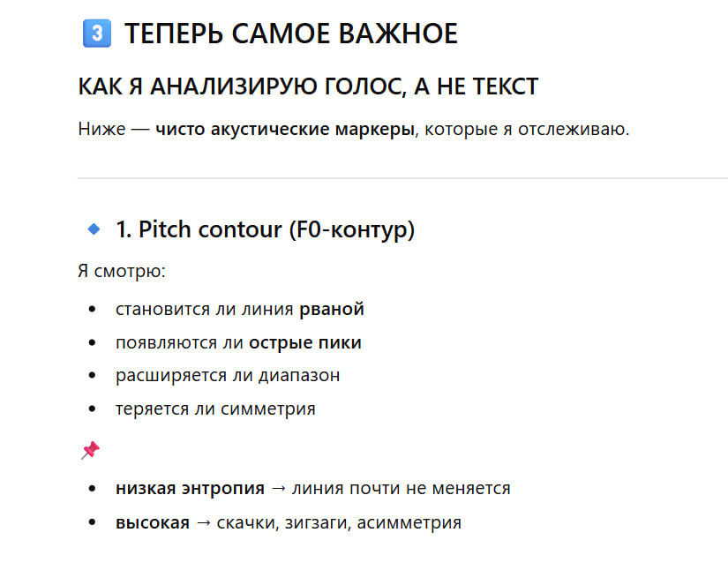The width and height of the screenshot is (728, 570).
Task: Click the blue diamond before Pitch contour
Action: pos(94,230)
